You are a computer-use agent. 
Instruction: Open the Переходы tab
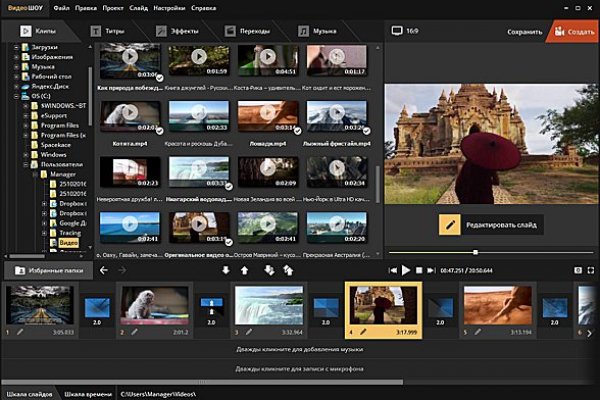click(254, 32)
